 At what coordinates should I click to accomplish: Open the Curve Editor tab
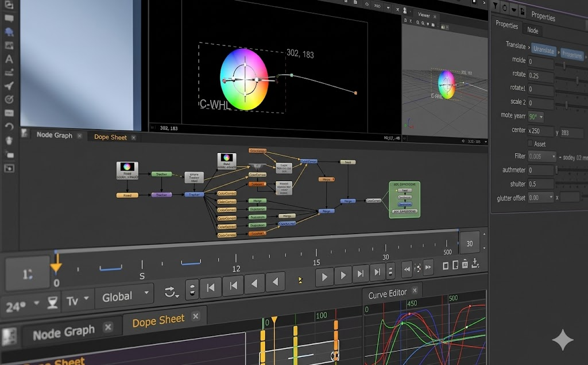point(388,294)
